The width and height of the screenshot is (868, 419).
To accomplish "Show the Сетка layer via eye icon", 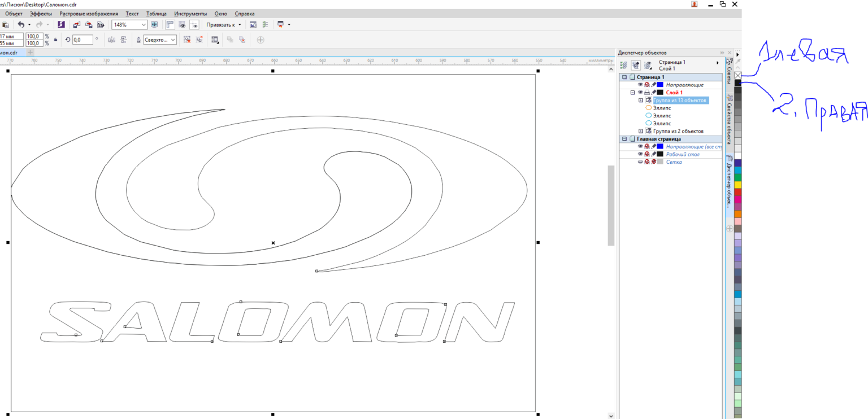I will (640, 162).
